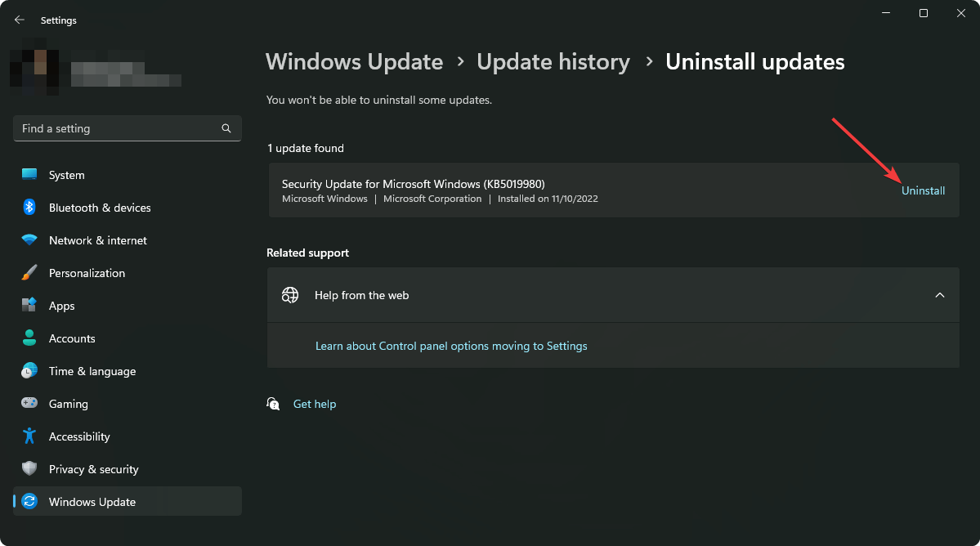Click the System monitor icon in sidebar
The height and width of the screenshot is (546, 980).
click(29, 174)
